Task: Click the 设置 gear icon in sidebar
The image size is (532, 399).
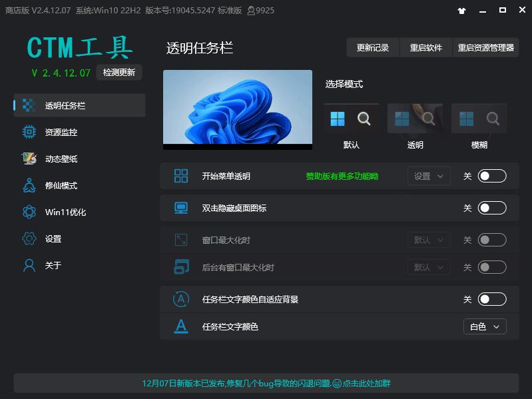Action: (29, 238)
